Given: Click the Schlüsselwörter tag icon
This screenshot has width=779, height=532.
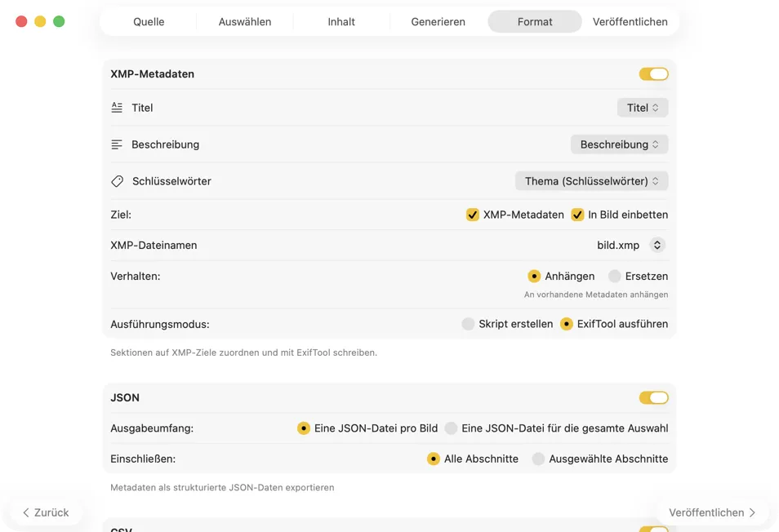Looking at the screenshot, I should (x=117, y=181).
